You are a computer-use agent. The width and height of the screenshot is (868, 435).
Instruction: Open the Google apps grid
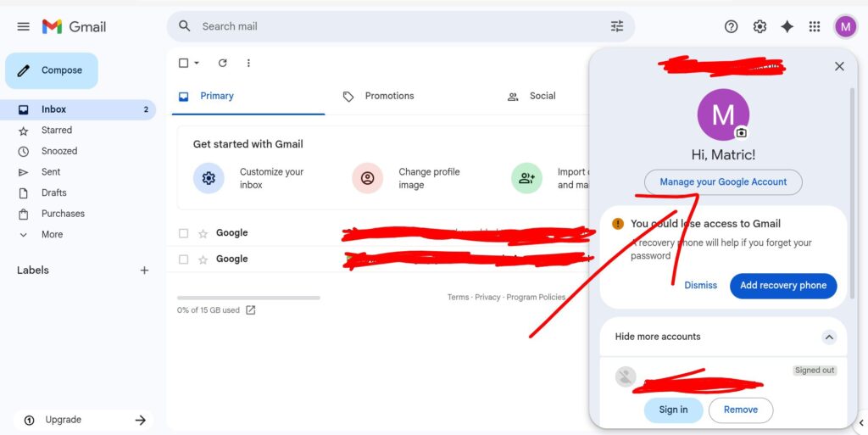(x=815, y=26)
